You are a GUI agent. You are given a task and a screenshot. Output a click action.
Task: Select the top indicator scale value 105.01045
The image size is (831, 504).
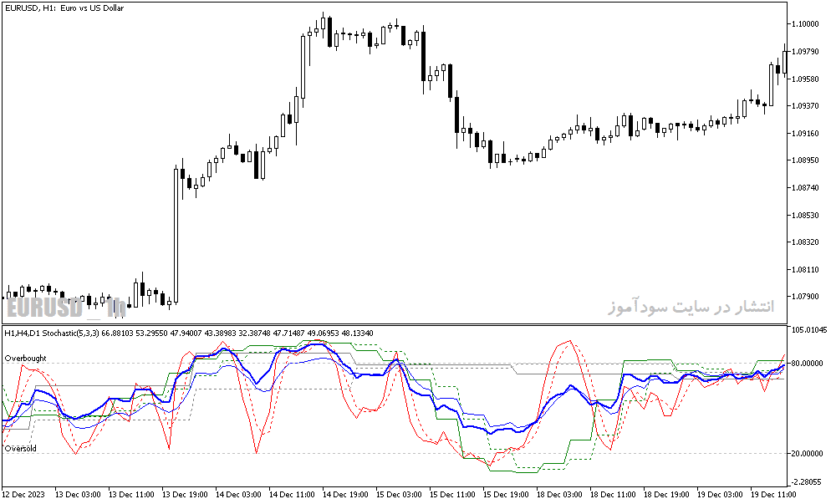pyautogui.click(x=809, y=330)
